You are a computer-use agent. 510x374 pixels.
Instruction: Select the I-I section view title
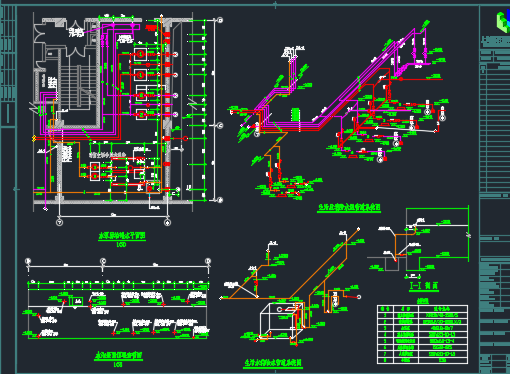[x=424, y=286]
